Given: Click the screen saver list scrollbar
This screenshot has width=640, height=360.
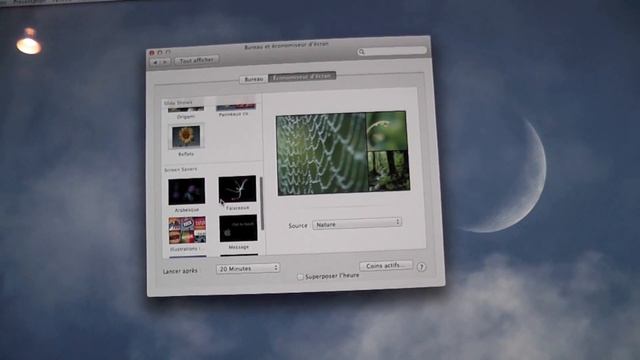Looking at the screenshot, I should click(x=262, y=203).
